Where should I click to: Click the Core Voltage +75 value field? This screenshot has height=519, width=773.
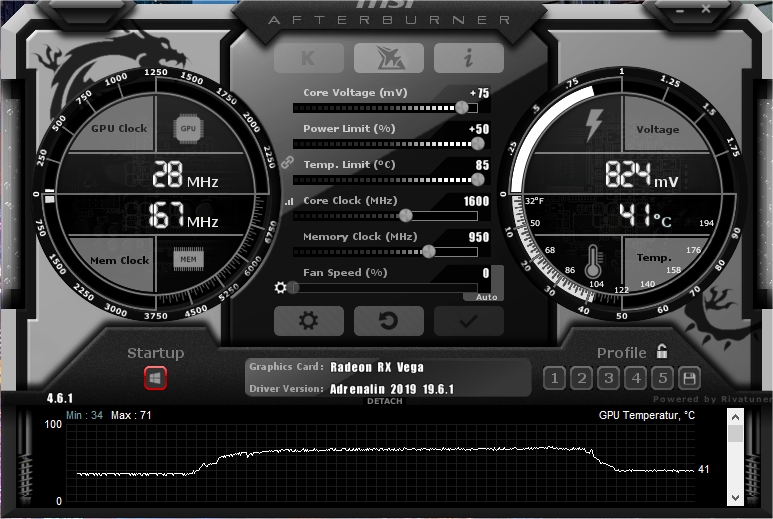(479, 93)
